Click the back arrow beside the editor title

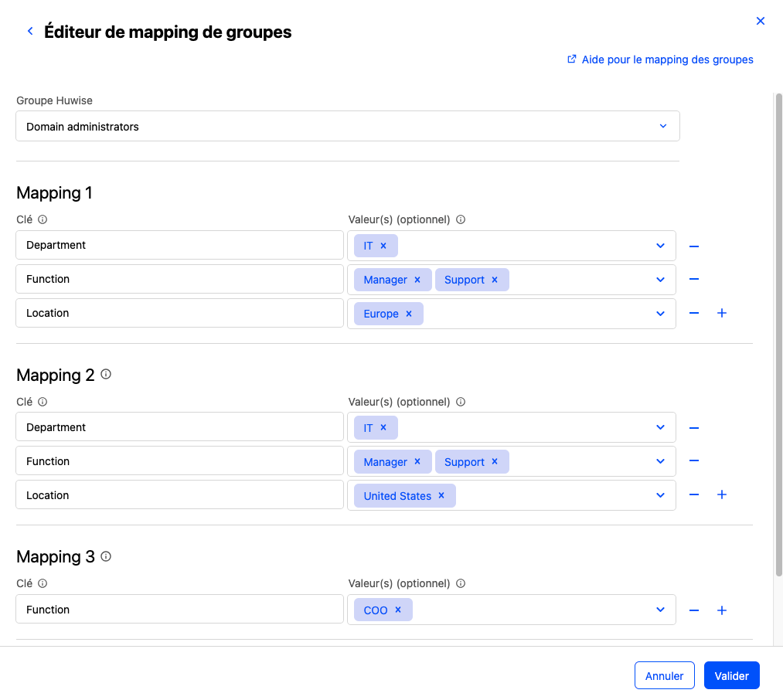(x=30, y=32)
